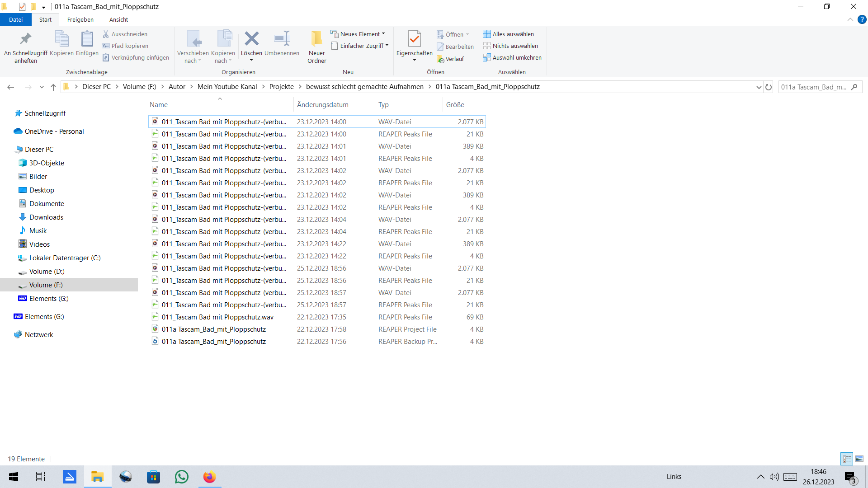Switch to details list view toggle

point(847,459)
